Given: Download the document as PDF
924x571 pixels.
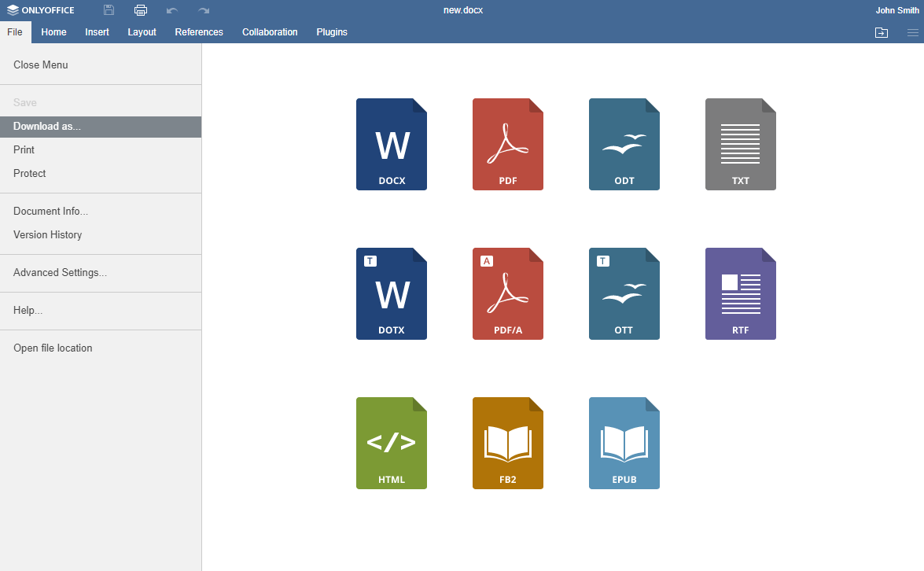Looking at the screenshot, I should tap(508, 144).
